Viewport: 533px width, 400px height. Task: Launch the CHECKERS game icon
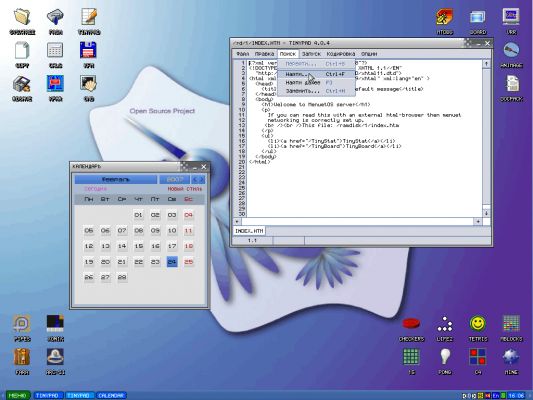[x=411, y=323]
